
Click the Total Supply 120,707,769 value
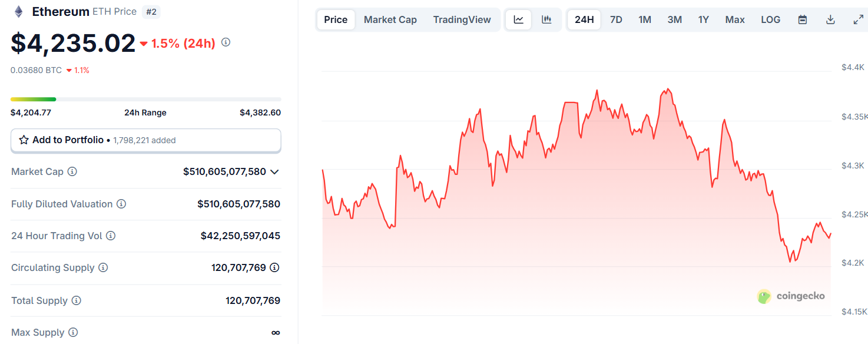tap(253, 300)
